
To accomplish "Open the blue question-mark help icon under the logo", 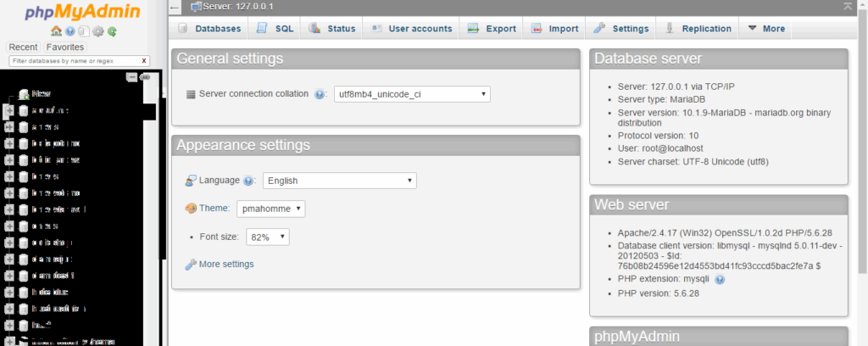I will coord(70,31).
